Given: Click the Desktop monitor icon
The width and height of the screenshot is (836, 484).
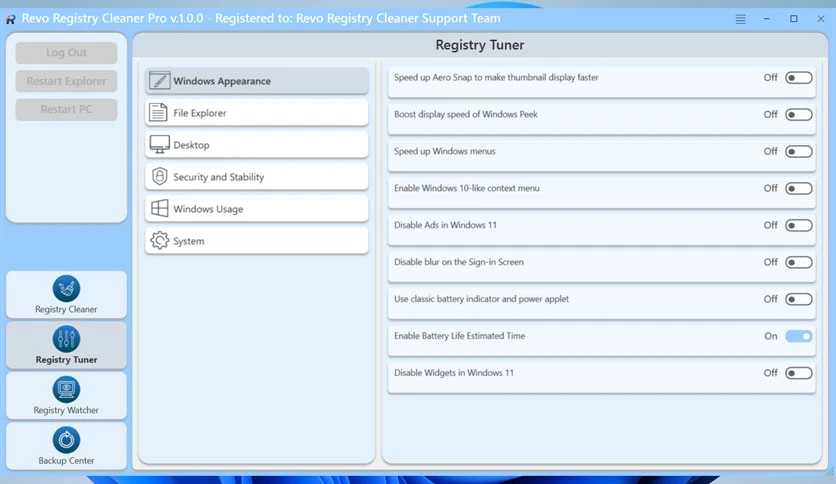Looking at the screenshot, I should [x=159, y=144].
